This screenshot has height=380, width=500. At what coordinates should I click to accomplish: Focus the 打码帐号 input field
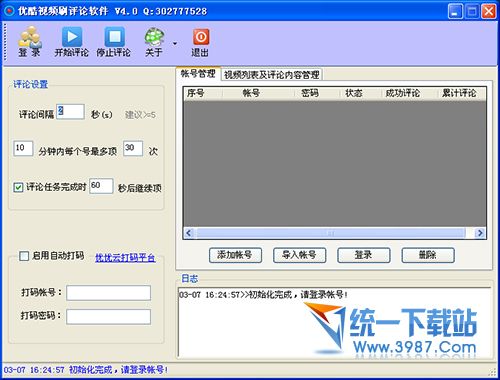[108, 293]
